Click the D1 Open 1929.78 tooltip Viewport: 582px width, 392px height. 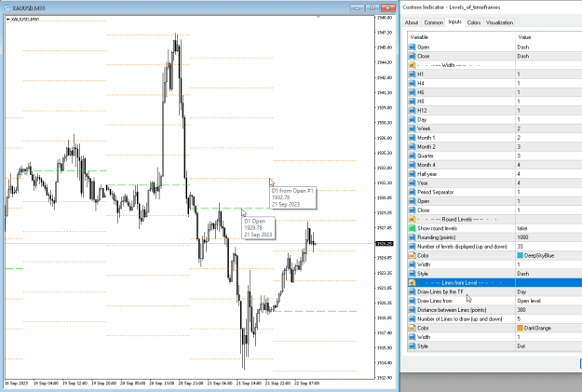coord(258,227)
